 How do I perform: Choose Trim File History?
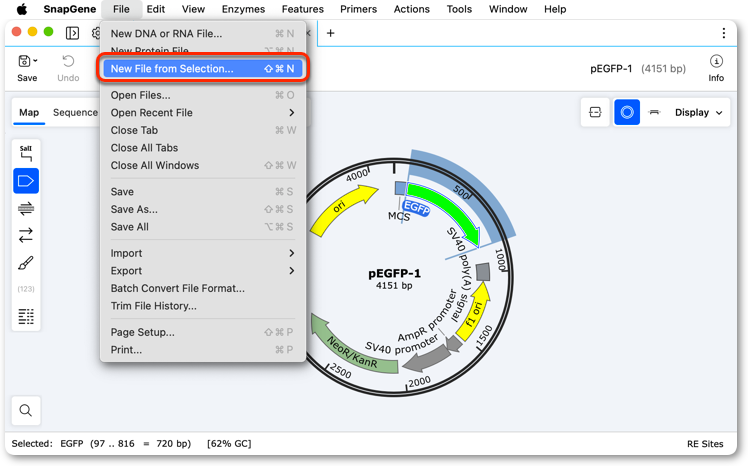(x=203, y=306)
